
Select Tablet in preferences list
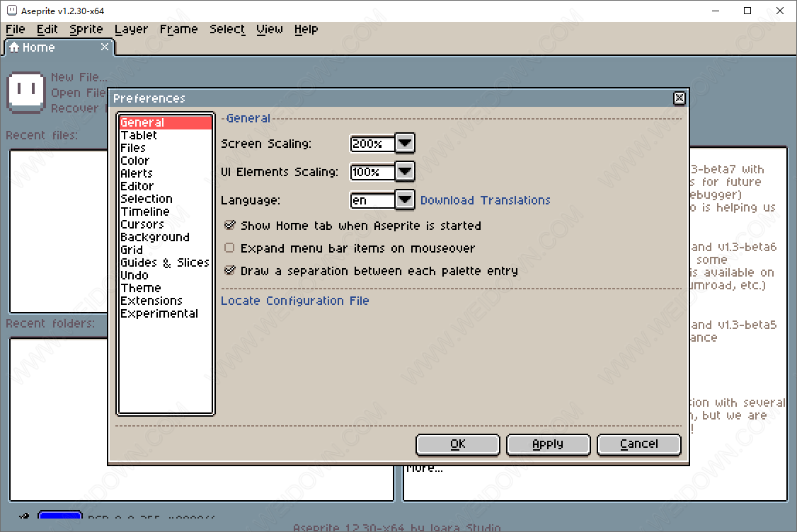(165, 135)
